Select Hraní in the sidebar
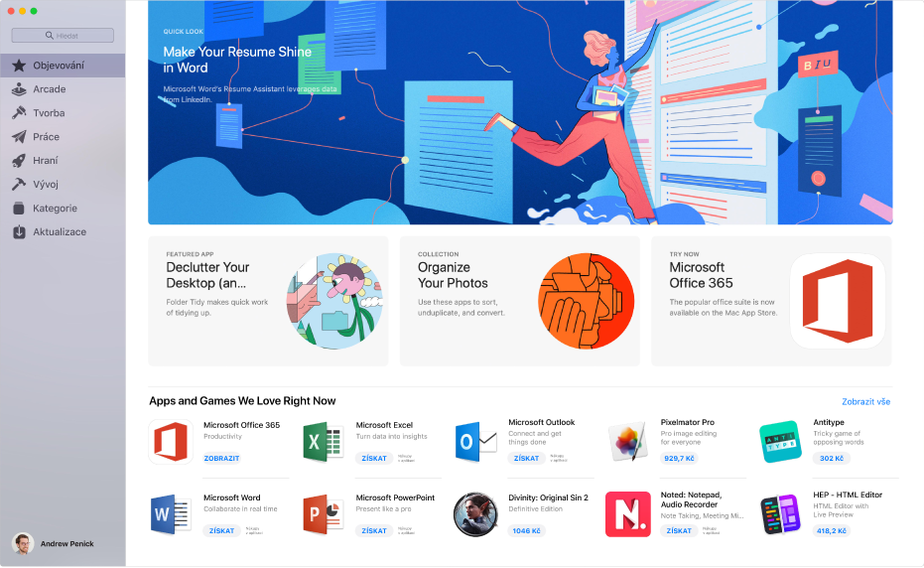 63,161
